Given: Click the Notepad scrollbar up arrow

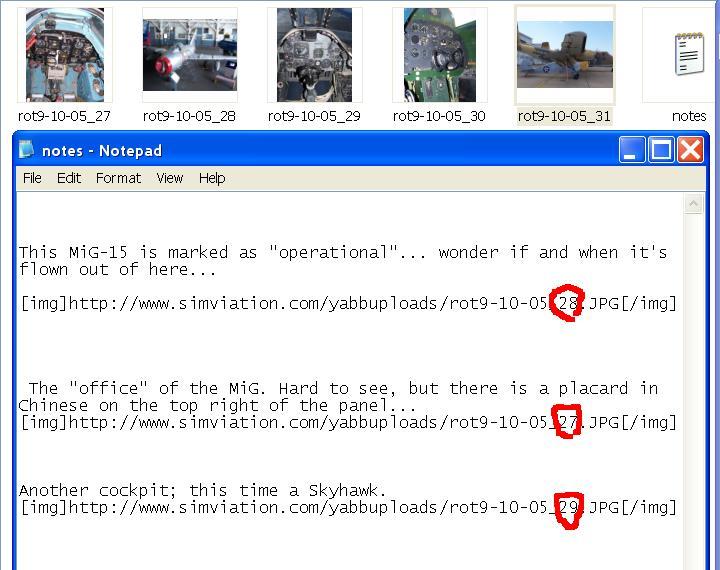Looking at the screenshot, I should [x=693, y=203].
